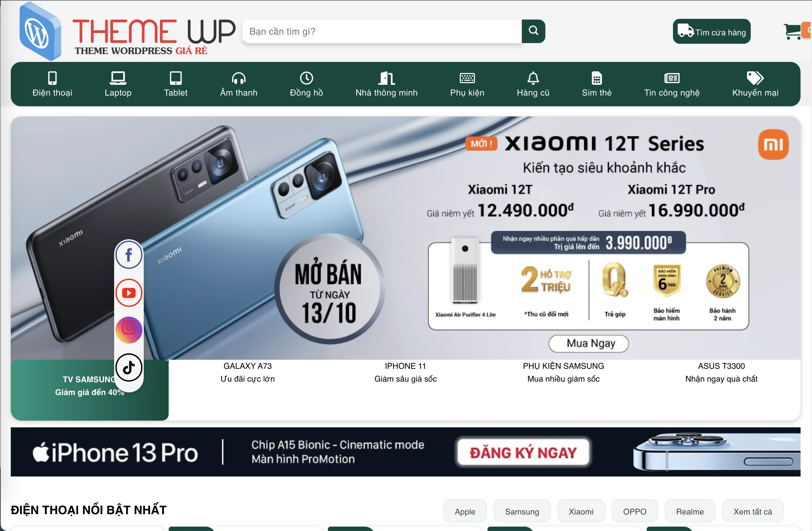
Task: Select the Apple brand filter tab
Action: click(x=465, y=511)
